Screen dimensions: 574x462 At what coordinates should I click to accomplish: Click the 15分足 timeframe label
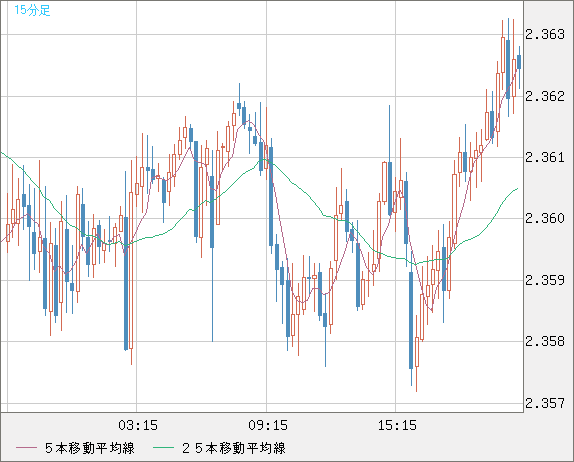pyautogui.click(x=32, y=10)
